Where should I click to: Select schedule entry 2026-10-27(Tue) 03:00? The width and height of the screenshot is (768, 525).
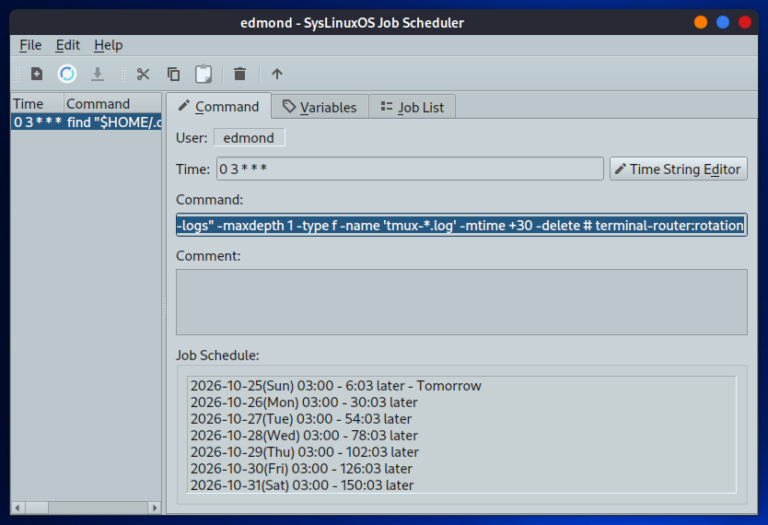301,419
